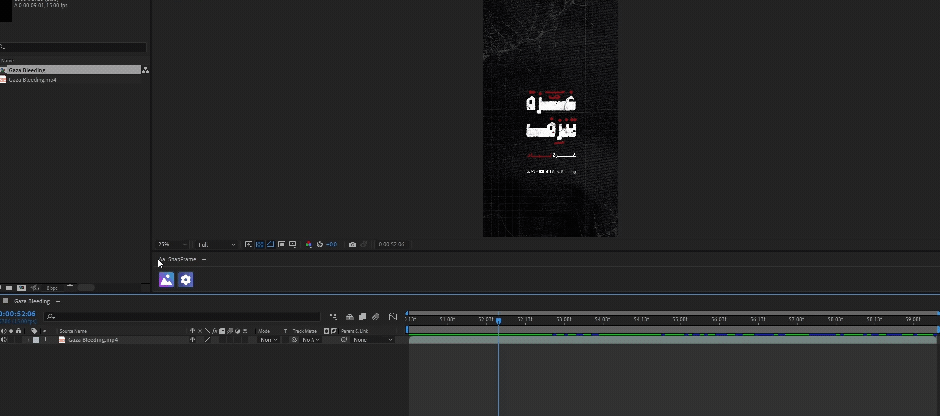Open the GrabFrame panel menu
The height and width of the screenshot is (416, 940).
point(204,259)
